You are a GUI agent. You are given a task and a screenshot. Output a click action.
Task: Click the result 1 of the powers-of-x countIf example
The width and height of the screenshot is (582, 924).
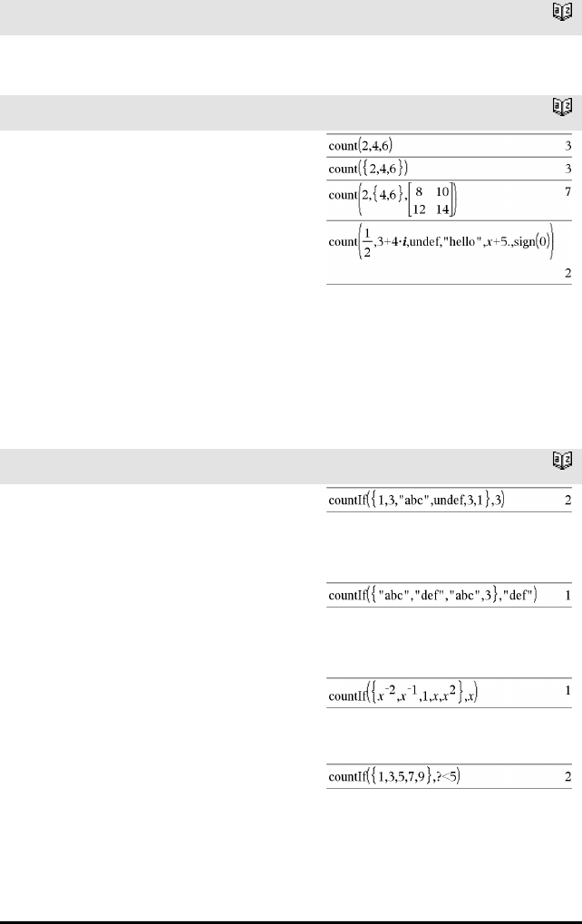567,689
